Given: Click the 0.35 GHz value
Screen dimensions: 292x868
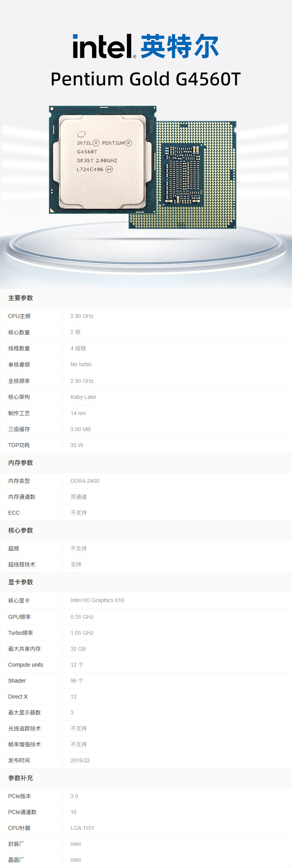Looking at the screenshot, I should [82, 617].
